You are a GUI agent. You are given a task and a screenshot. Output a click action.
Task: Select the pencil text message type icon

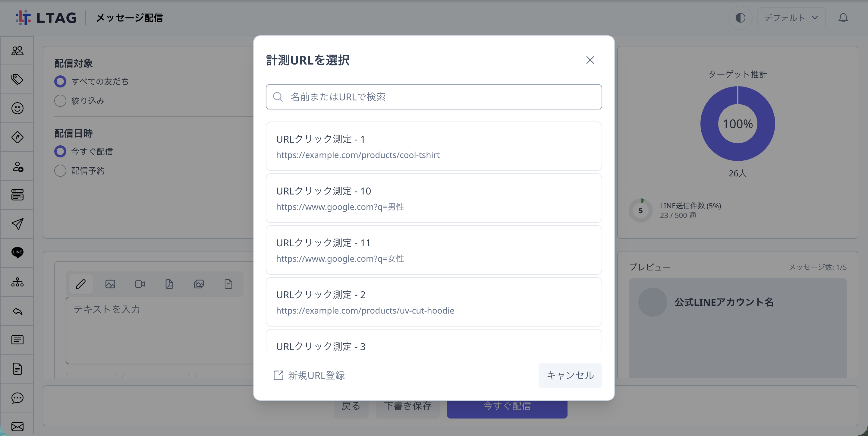click(80, 284)
